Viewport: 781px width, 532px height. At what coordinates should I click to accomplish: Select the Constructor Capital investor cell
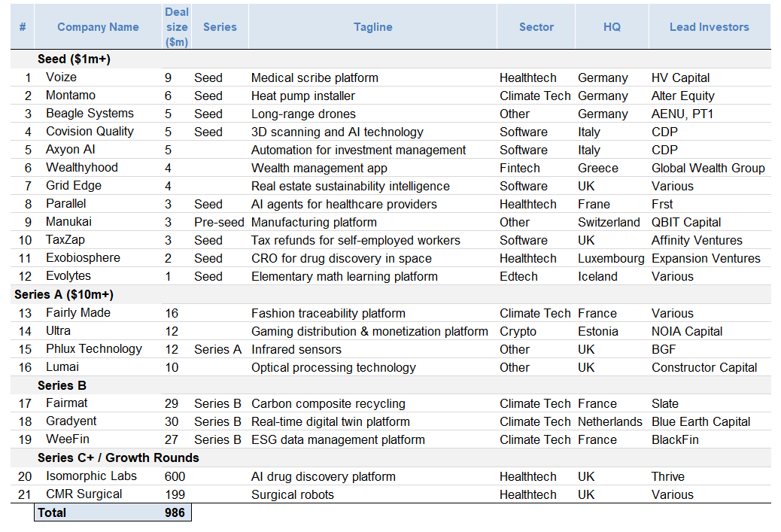pos(704,368)
